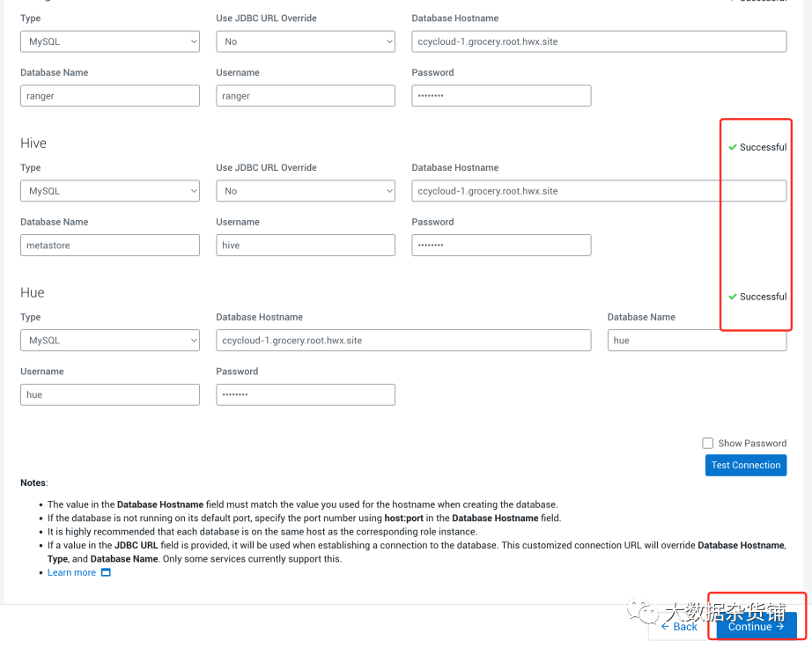The height and width of the screenshot is (648, 812).
Task: Edit the Database Name field containing ranger
Action: 110,96
